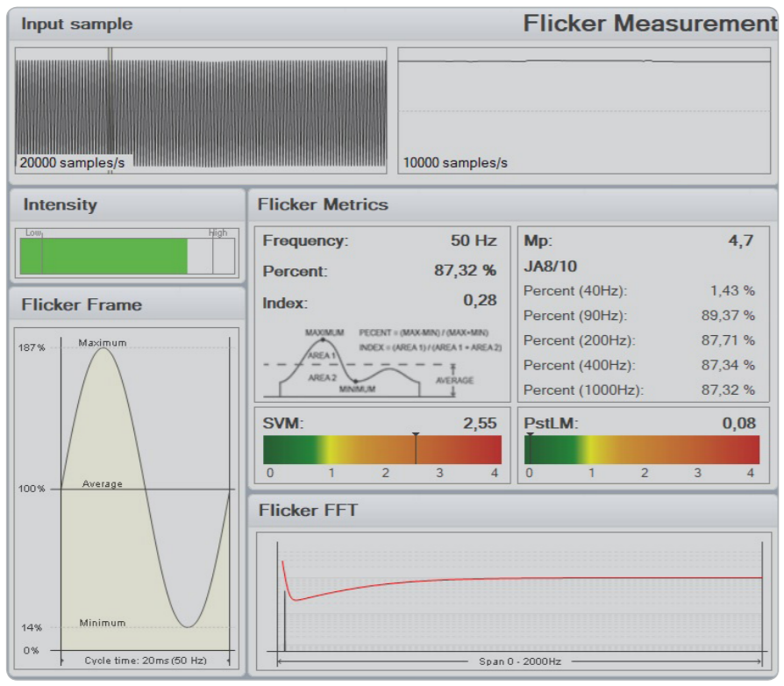
Task: Select the SVM value 2,55
Action: 480,424
